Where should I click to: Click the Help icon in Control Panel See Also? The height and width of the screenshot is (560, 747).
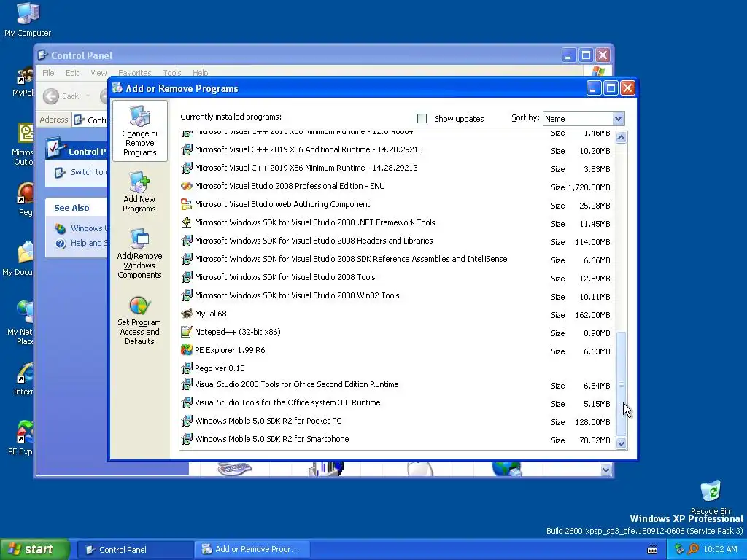click(61, 244)
